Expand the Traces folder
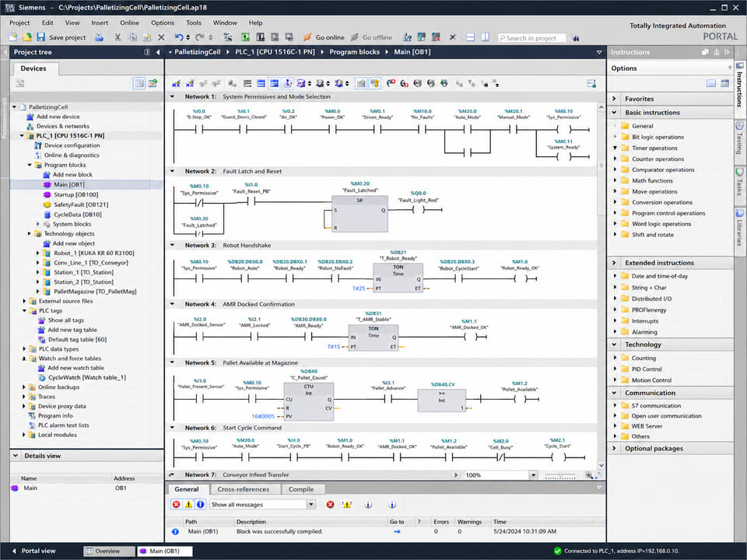This screenshot has width=747, height=560. 24,397
